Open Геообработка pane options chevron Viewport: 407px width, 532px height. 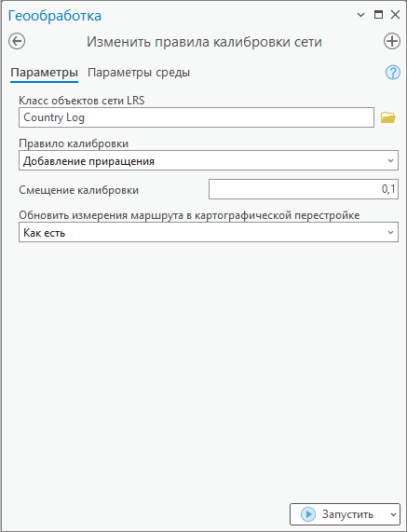click(x=360, y=15)
